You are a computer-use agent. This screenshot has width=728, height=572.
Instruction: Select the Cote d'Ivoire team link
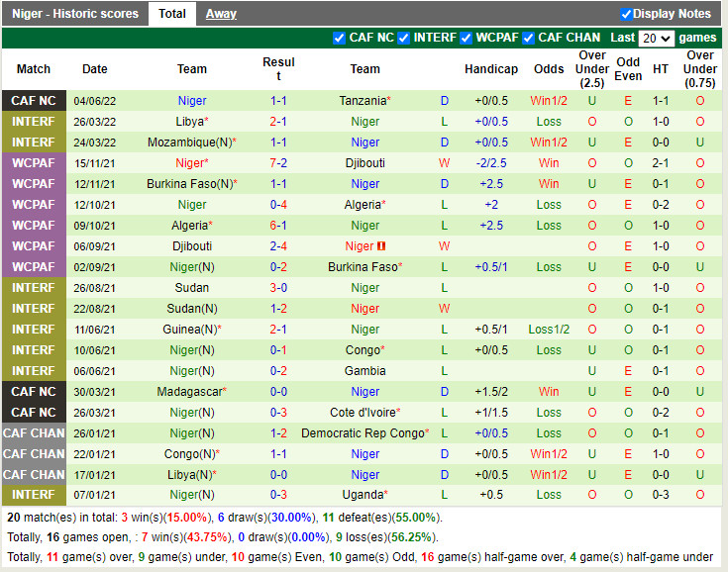click(x=362, y=413)
